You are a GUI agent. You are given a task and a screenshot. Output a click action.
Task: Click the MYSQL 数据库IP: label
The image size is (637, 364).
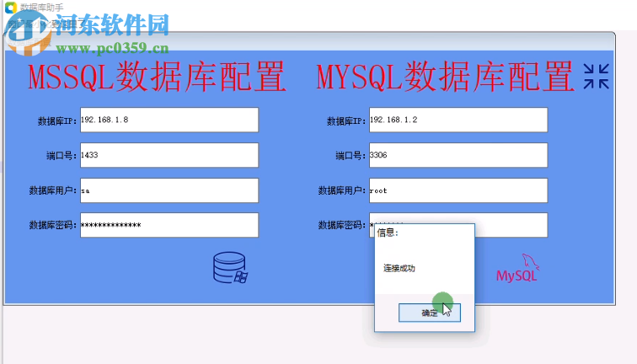click(346, 121)
